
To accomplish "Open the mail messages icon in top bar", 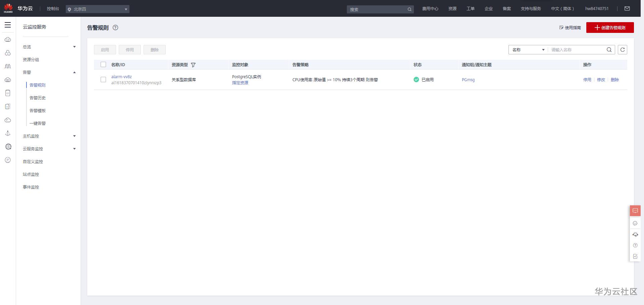I will [627, 9].
